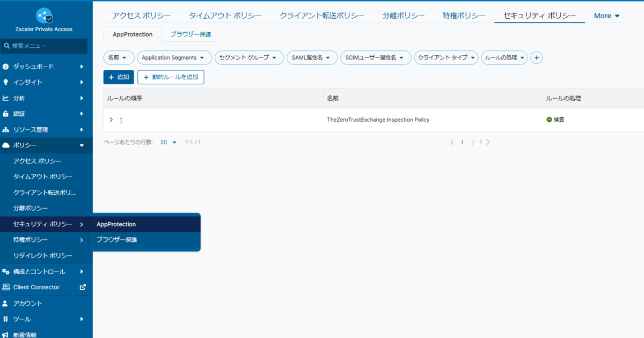Click the ルールの処理 column header
The image size is (644, 338).
(563, 99)
